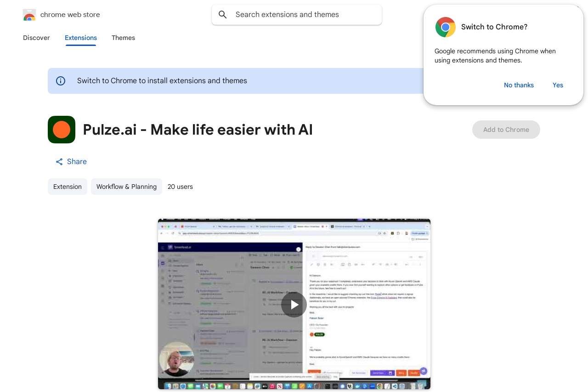Open the Extension category chip
This screenshot has width=588, height=392.
(x=68, y=187)
